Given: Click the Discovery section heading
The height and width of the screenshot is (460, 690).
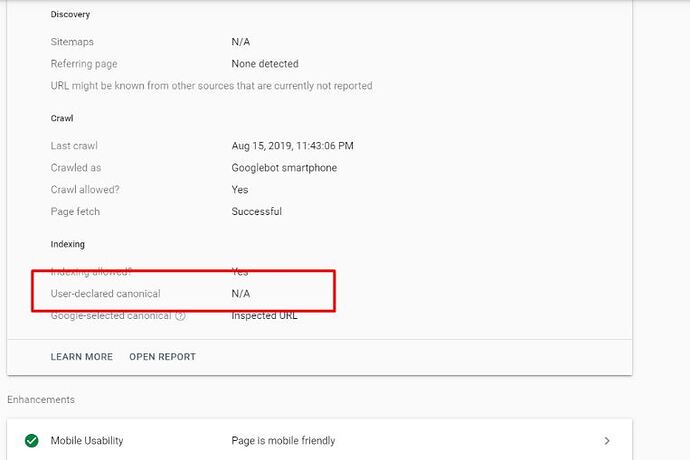Looking at the screenshot, I should click(x=69, y=15).
